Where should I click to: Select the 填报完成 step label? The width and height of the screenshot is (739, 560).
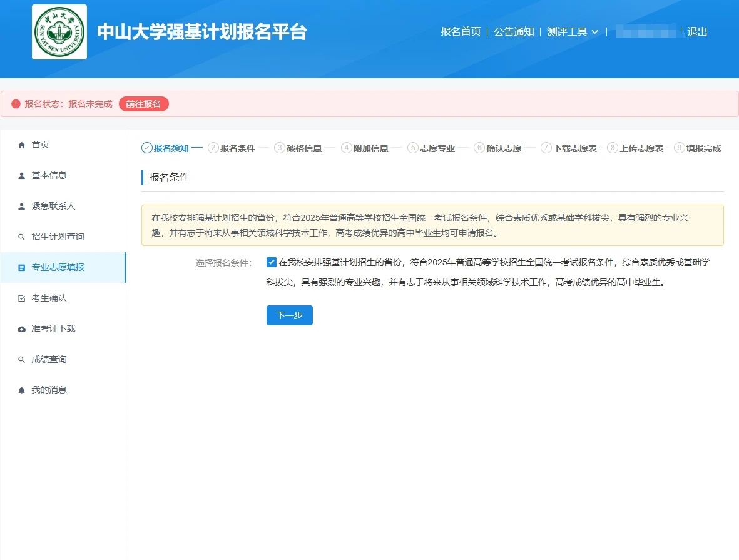704,148
